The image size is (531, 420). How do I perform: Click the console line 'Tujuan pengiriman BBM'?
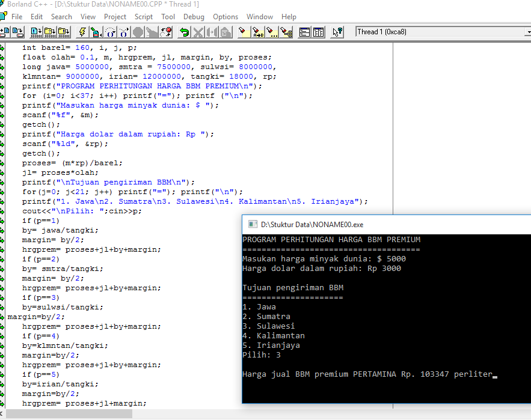(293, 288)
